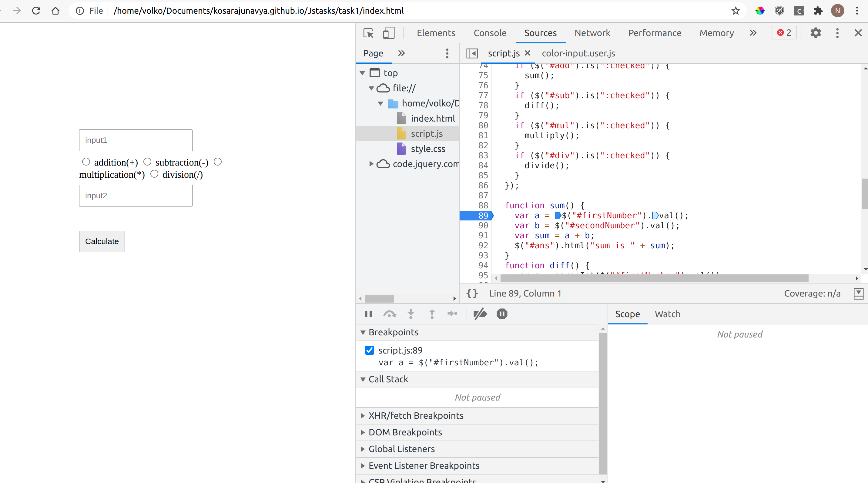Viewport: 868px width, 483px height.
Task: Enable pause on exceptions
Action: (502, 314)
